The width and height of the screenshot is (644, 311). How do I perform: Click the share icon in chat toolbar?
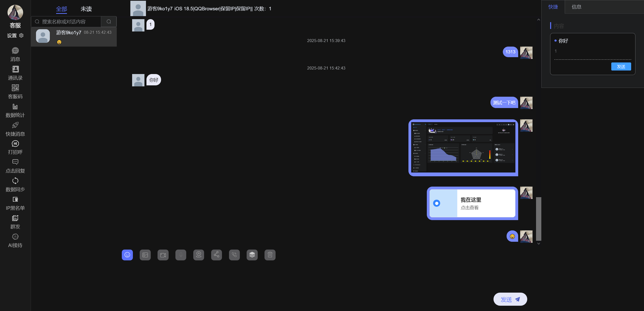[216, 255]
